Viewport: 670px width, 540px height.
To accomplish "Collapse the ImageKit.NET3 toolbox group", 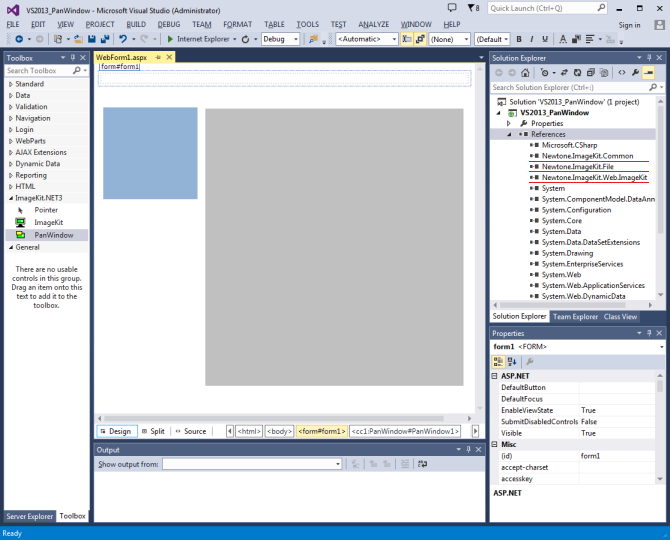I will tap(11, 198).
